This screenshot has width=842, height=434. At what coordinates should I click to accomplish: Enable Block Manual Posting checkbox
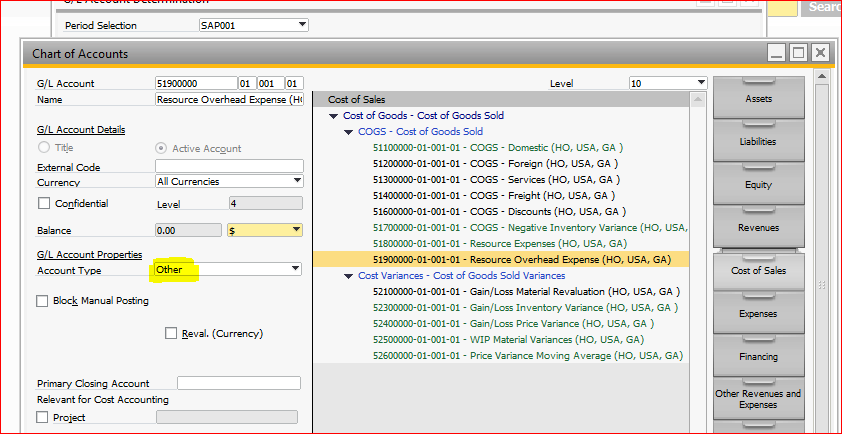tap(43, 301)
